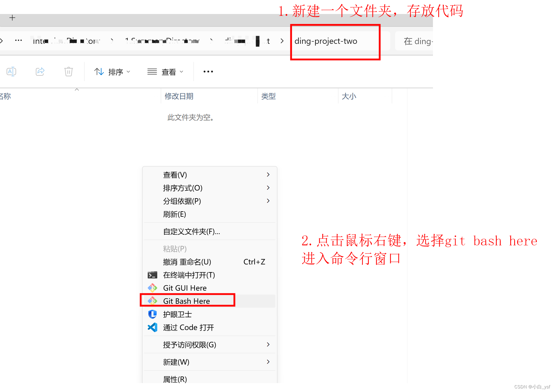
Task: Choose 护眼卫士 menu entry
Action: point(209,314)
